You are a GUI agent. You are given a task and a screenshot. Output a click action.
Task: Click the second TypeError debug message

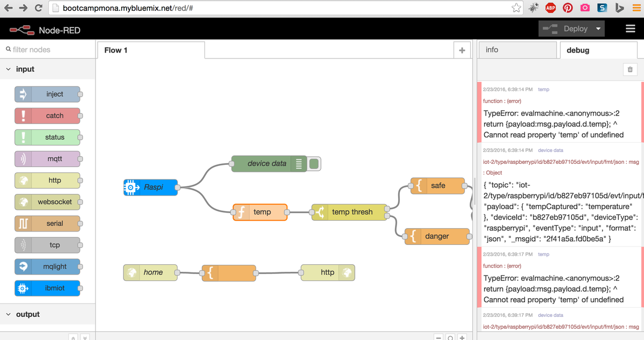(554, 289)
